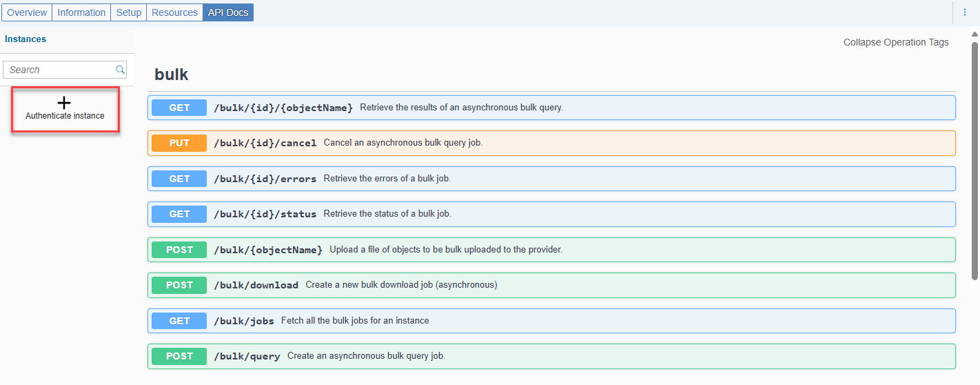Screen dimensions: 980x385
Task: Click the GET badge for /bulk/jobs
Action: coord(179,321)
